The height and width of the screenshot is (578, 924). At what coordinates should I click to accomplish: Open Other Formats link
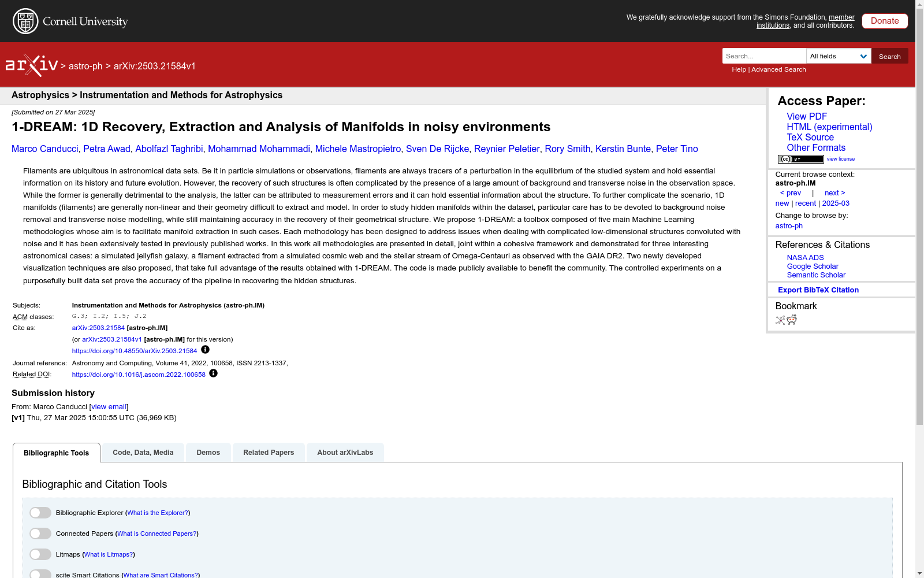click(816, 147)
